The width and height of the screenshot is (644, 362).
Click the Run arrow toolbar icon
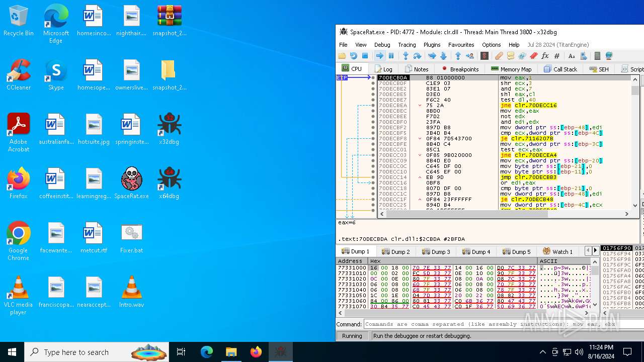380,56
